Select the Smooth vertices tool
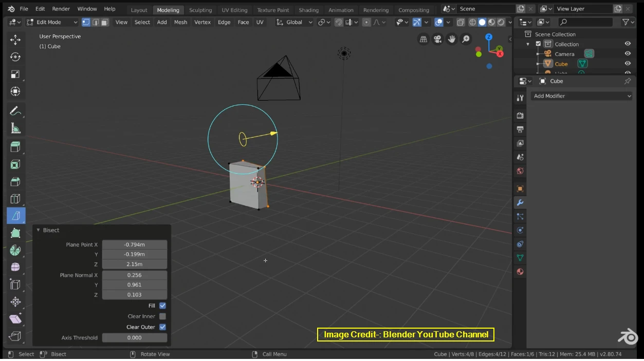Viewport: 644px width, 361px height. click(x=15, y=267)
